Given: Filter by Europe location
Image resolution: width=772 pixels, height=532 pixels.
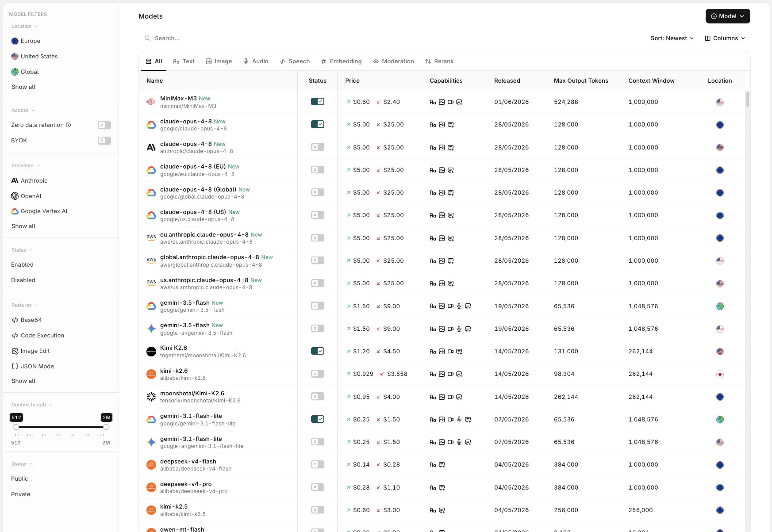Looking at the screenshot, I should coord(26,41).
